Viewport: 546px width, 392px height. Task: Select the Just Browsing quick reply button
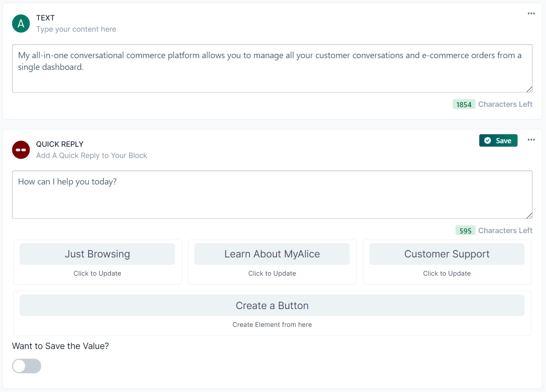click(x=97, y=254)
